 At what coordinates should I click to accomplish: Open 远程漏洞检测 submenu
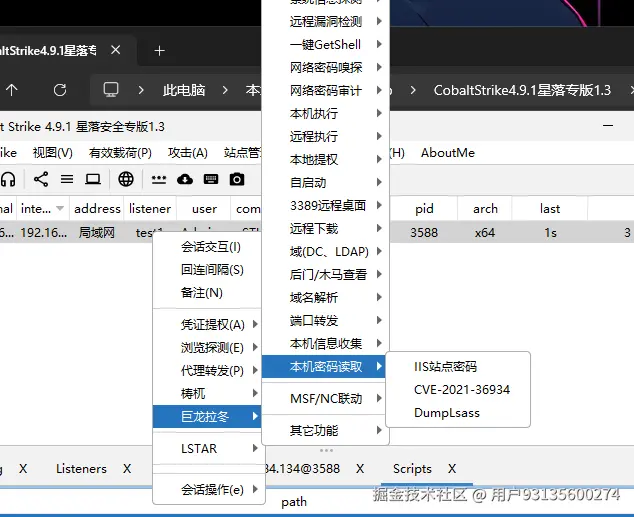pyautogui.click(x=325, y=21)
